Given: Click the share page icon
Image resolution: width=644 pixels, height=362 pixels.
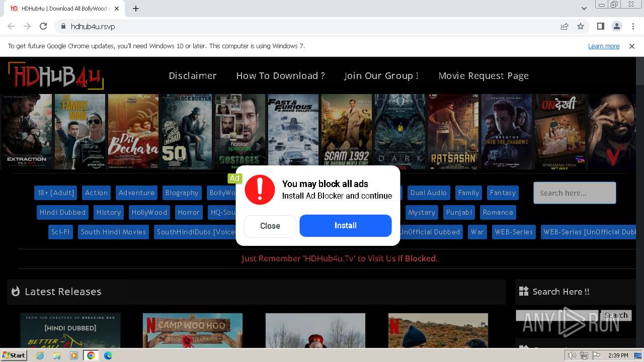Looking at the screenshot, I should pyautogui.click(x=565, y=26).
